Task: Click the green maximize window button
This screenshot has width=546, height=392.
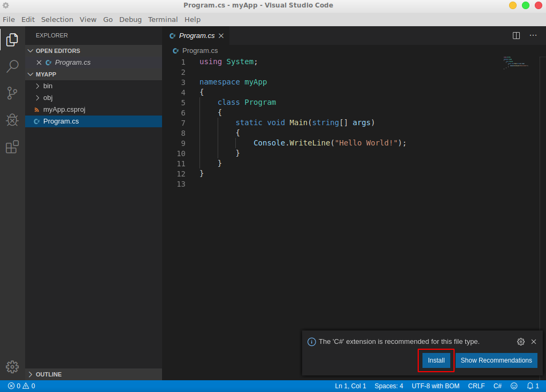Action: point(526,5)
